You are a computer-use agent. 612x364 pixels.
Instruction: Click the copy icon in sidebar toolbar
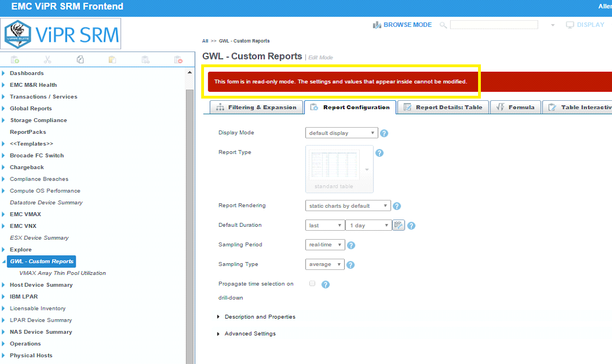(80, 60)
